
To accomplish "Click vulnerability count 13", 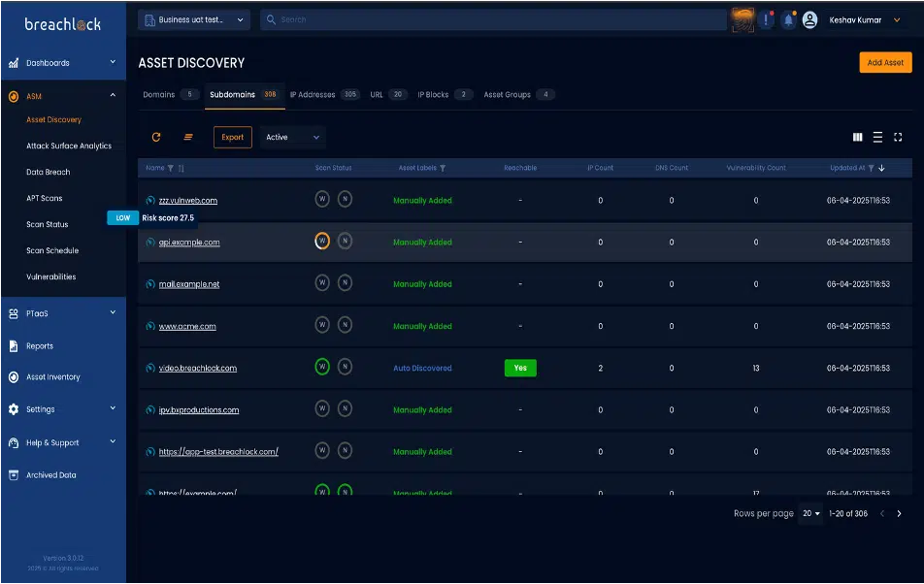I will (x=755, y=369).
